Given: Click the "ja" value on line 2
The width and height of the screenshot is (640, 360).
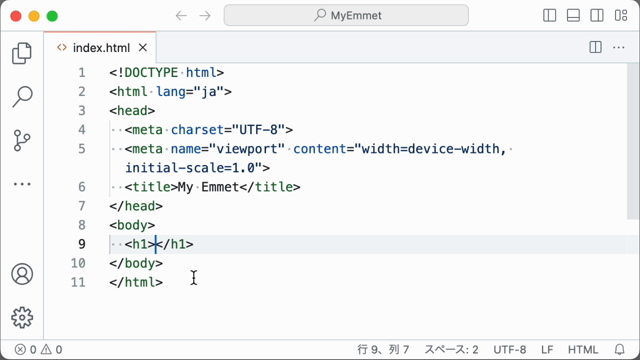Looking at the screenshot, I should point(209,91).
